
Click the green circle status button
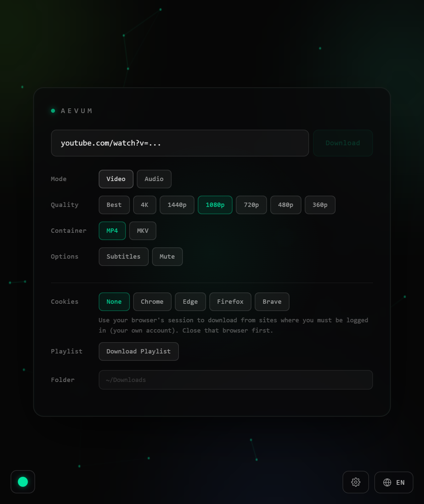click(x=23, y=482)
